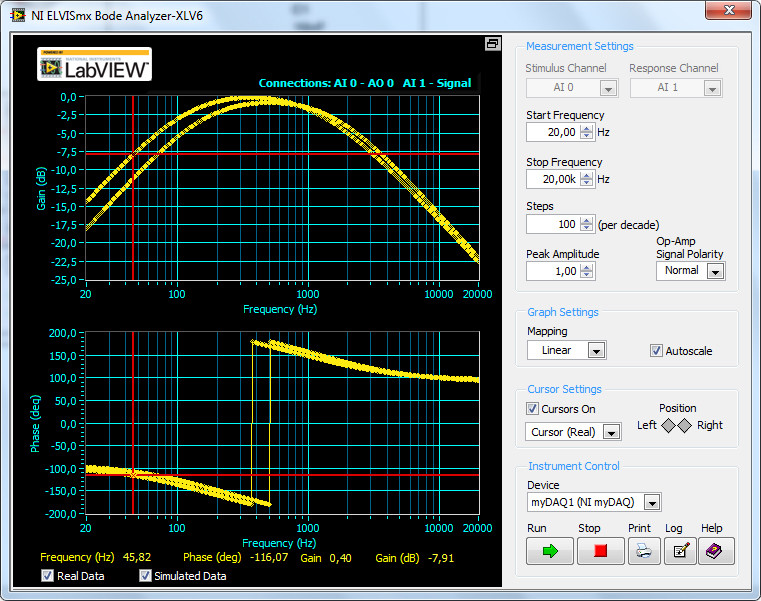
Task: Open the Op-Amp Signal Polarity dropdown
Action: [x=715, y=271]
